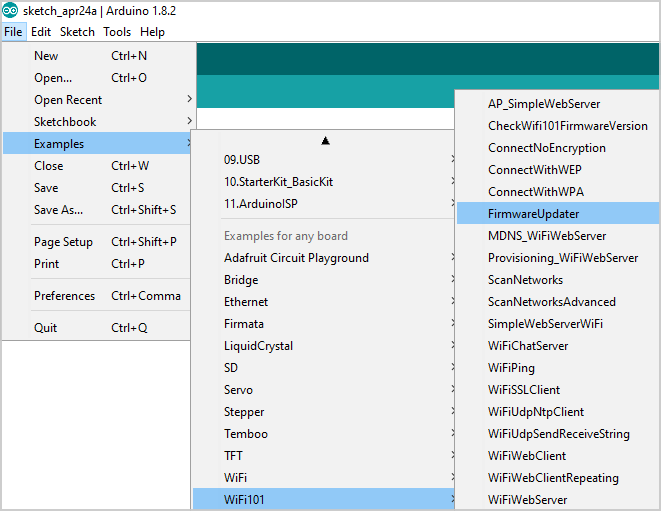Image resolution: width=661 pixels, height=511 pixels.
Task: Open the WiFiSSLClient example
Action: click(x=558, y=390)
